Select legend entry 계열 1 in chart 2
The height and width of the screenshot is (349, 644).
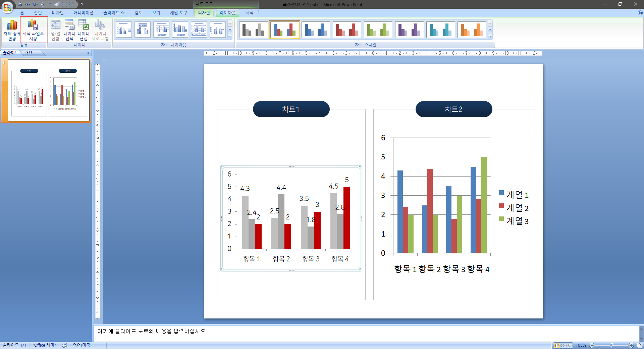tap(514, 195)
